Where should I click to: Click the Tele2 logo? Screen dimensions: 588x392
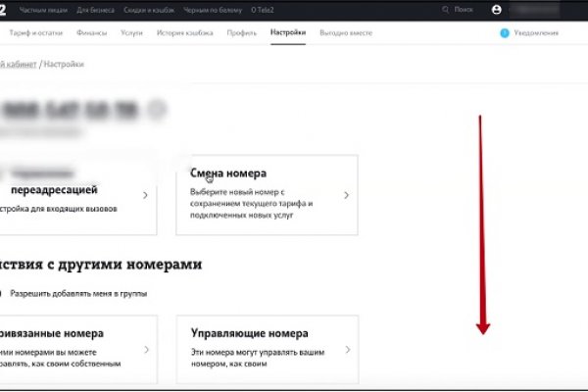[x=4, y=9]
